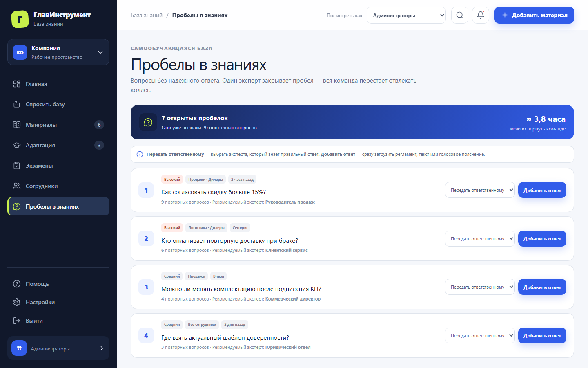Viewport: 588px width, 368px height.
Task: Click the ГлавИнструмент logo icon
Action: coord(20,19)
